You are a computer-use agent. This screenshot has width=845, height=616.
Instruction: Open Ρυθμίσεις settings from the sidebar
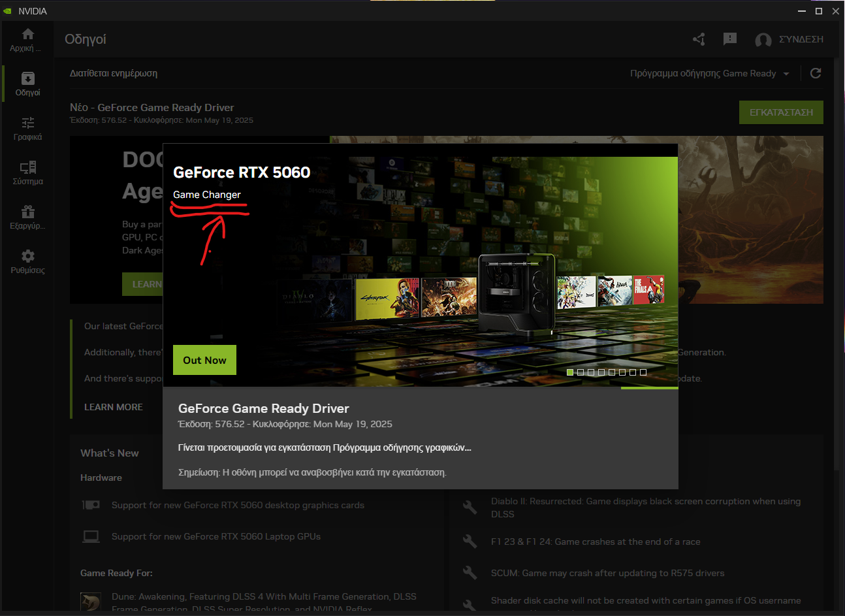[x=27, y=262]
